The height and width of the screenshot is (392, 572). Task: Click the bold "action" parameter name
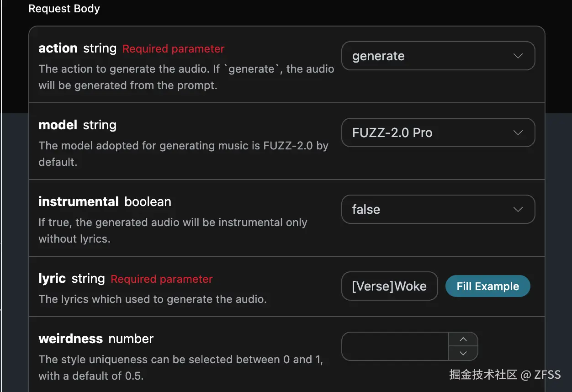pyautogui.click(x=58, y=48)
